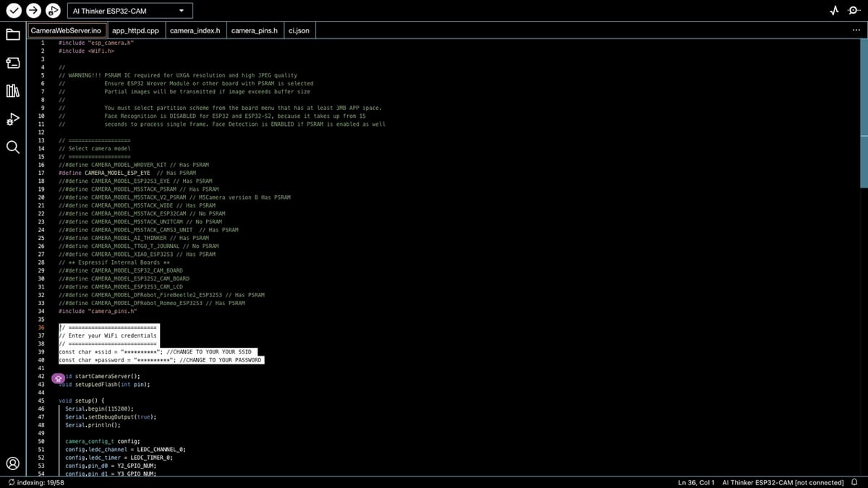Click the CAMERA_MODEL_ESP32S3_CAM_LCD define line
This screenshot has width=868, height=488.
120,287
